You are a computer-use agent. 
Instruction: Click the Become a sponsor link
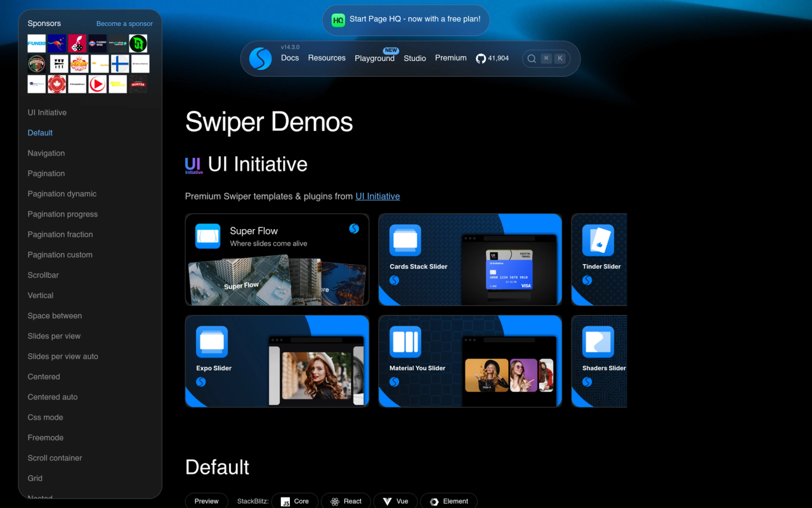pyautogui.click(x=124, y=23)
